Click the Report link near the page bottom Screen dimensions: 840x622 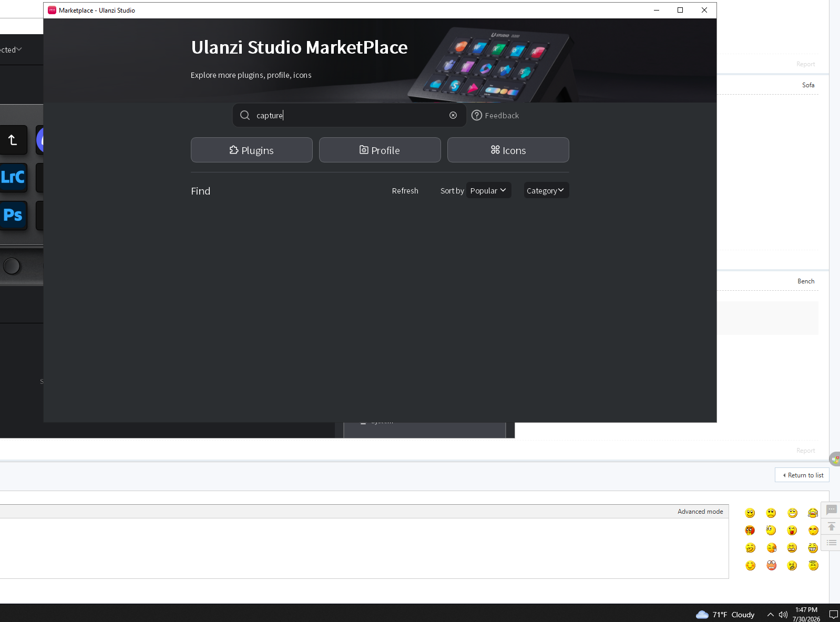805,451
